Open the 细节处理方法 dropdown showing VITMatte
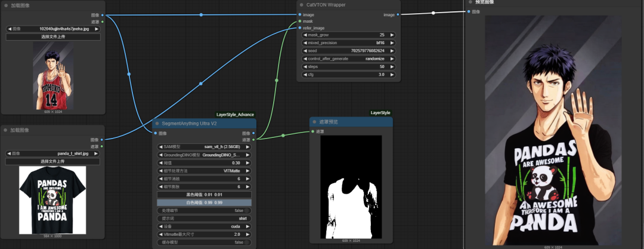Screen dimensions: 644x249 pos(204,171)
